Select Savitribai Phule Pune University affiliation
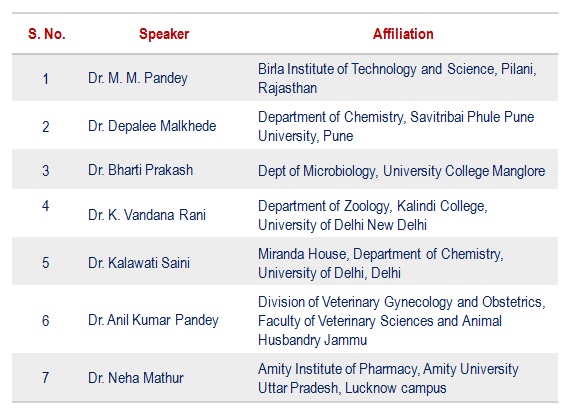 (x=396, y=126)
